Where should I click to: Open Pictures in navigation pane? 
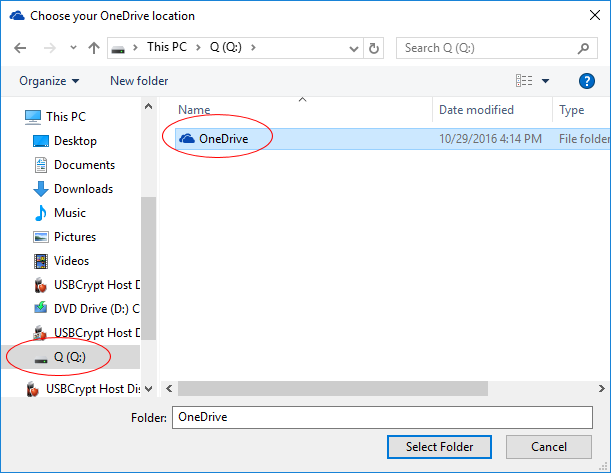click(x=75, y=237)
